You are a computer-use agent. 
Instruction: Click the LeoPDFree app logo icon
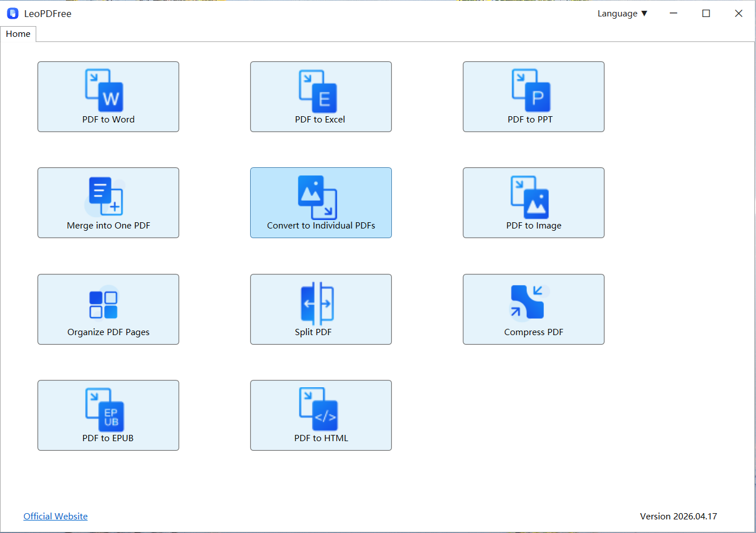point(12,14)
